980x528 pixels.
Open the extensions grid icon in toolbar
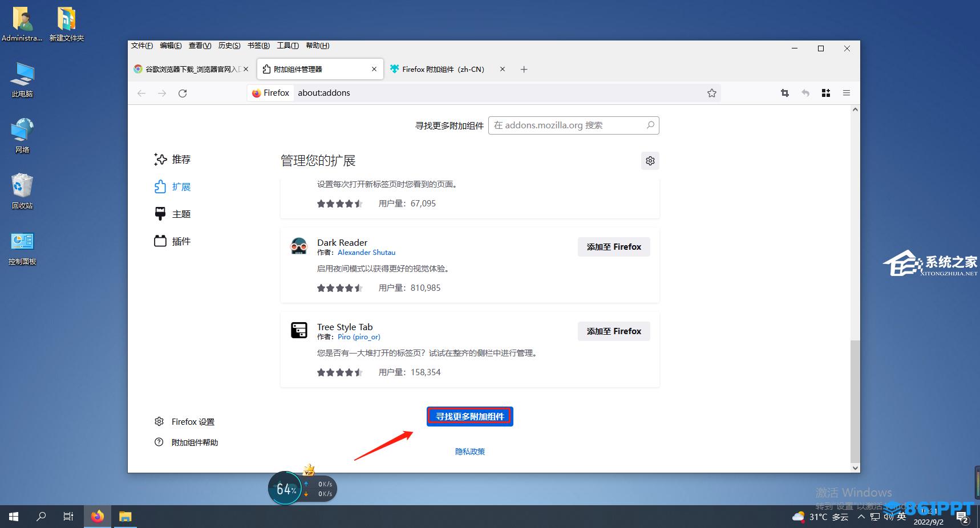pyautogui.click(x=826, y=93)
